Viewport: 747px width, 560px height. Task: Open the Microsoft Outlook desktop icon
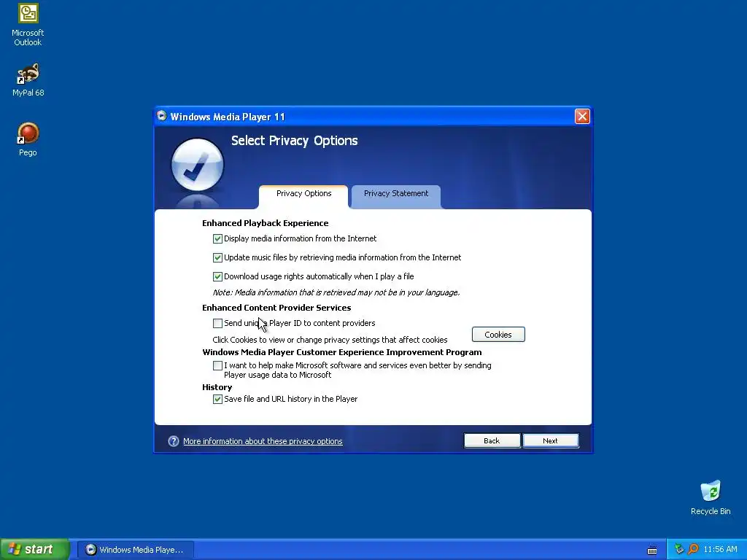coord(28,25)
